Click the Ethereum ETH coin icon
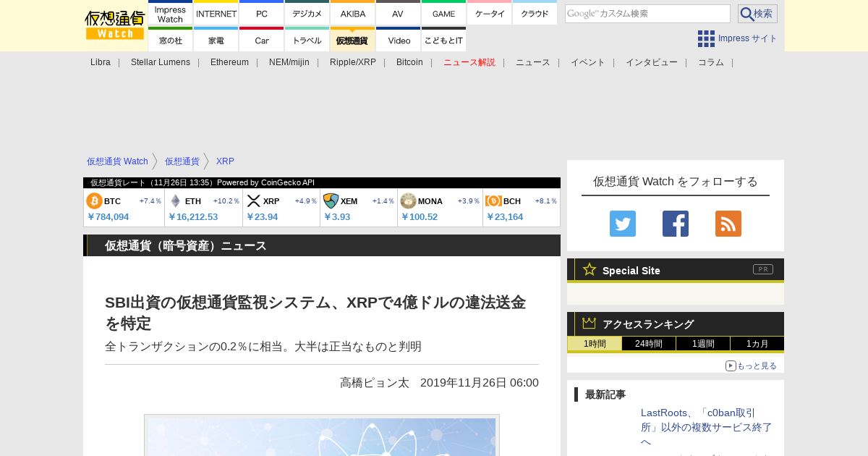The height and width of the screenshot is (456, 868). [175, 200]
